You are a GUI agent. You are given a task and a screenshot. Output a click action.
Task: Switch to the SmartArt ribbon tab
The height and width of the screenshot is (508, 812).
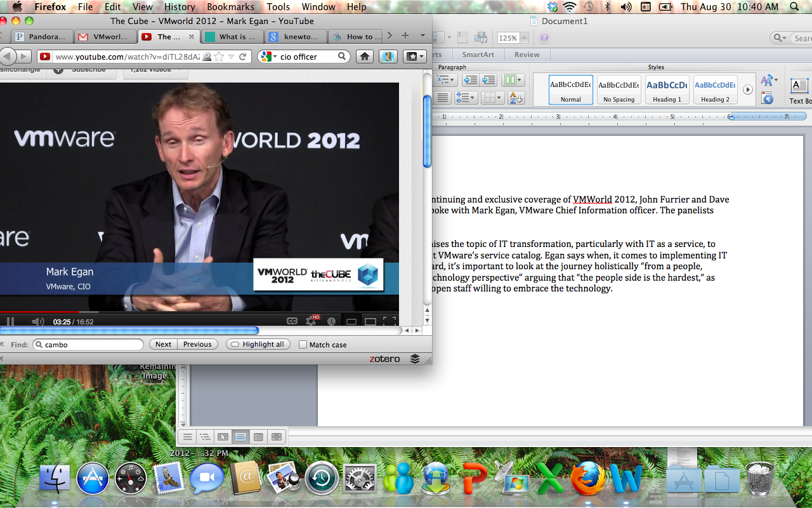(x=478, y=55)
